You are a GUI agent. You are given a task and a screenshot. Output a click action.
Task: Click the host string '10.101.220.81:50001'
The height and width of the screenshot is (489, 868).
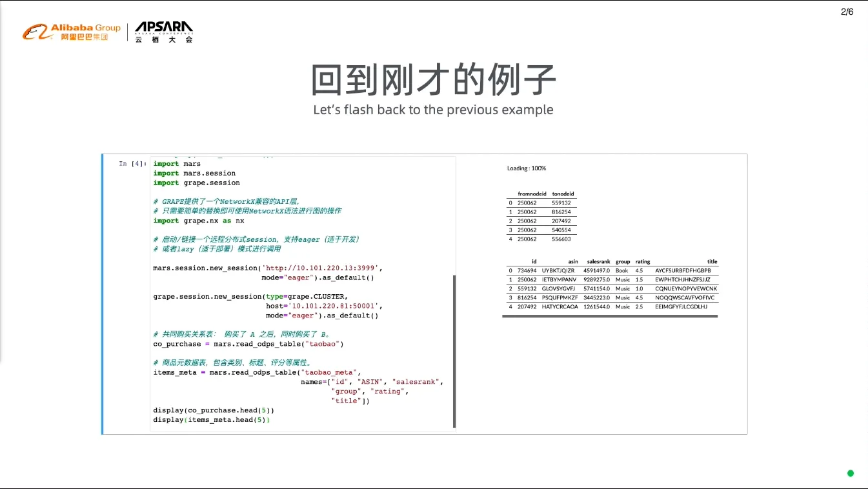(x=334, y=306)
